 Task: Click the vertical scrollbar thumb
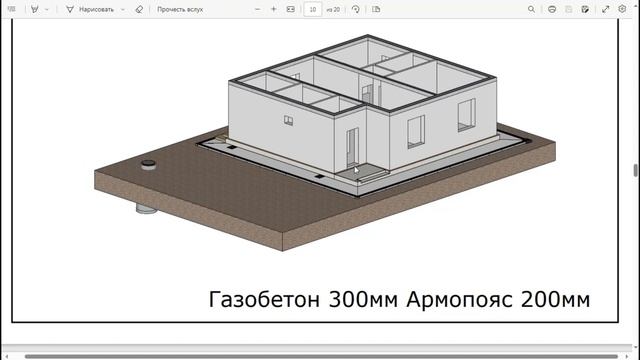pyautogui.click(x=636, y=171)
